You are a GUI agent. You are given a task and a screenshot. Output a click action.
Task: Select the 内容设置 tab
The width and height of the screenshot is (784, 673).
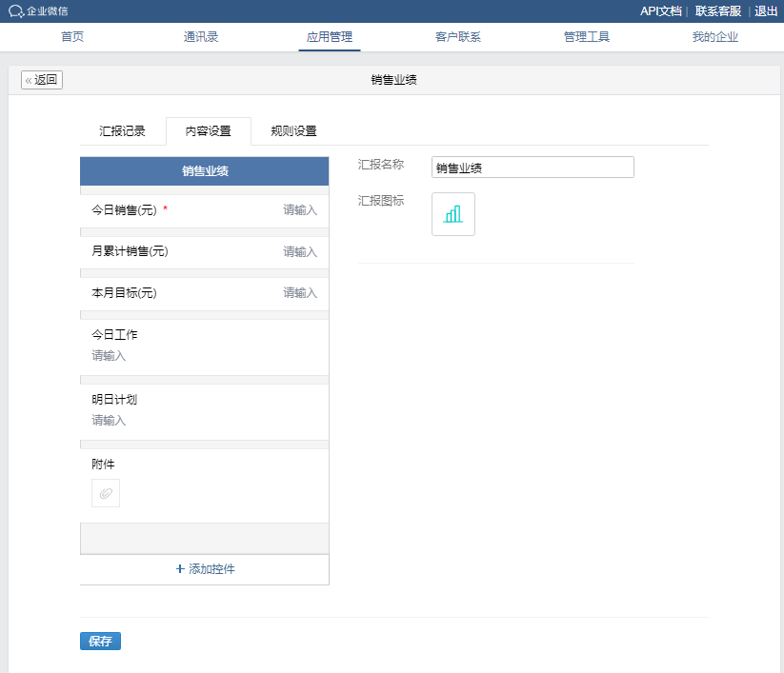tap(209, 131)
